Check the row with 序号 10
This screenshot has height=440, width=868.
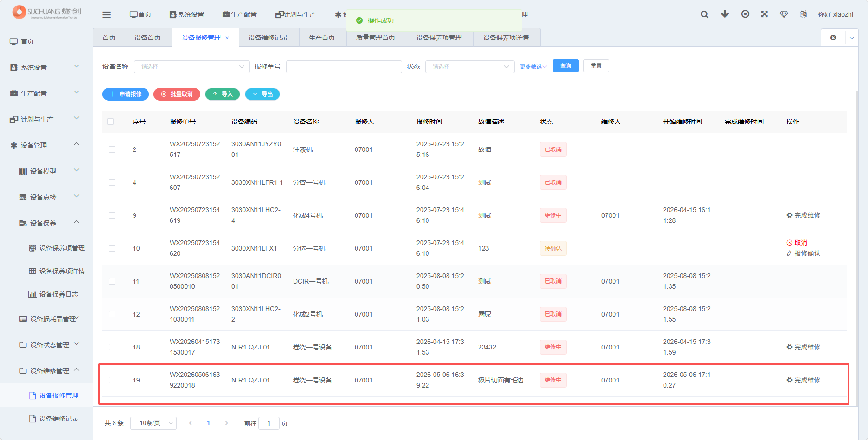pos(112,248)
